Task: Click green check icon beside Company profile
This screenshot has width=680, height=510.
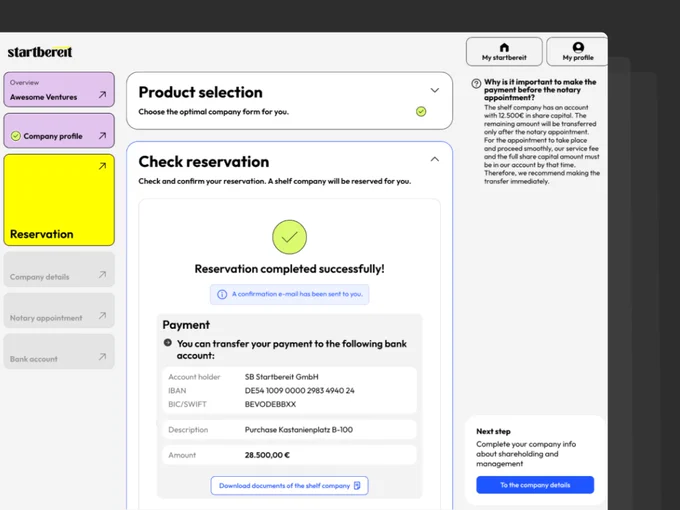Action: (16, 136)
